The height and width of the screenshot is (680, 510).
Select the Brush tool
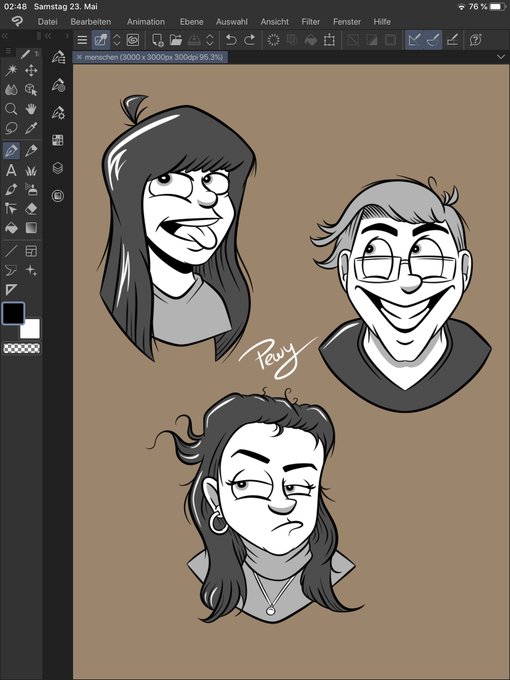11,190
